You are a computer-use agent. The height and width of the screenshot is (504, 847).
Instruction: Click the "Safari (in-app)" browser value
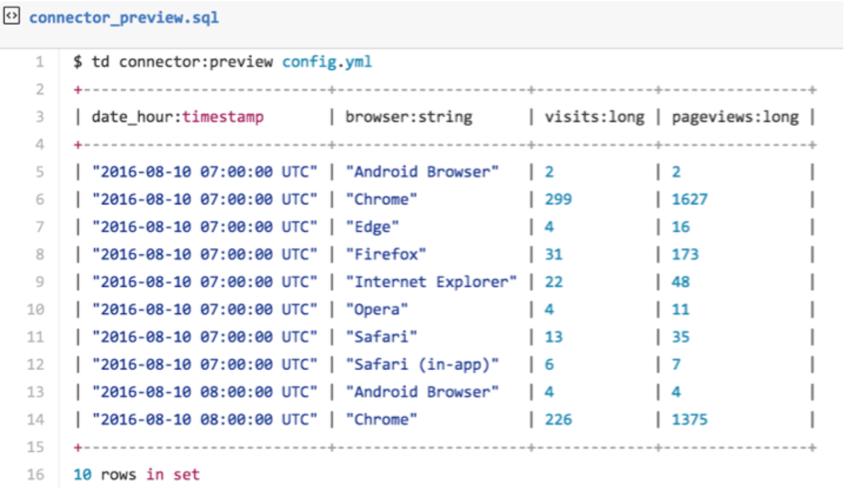(x=422, y=364)
